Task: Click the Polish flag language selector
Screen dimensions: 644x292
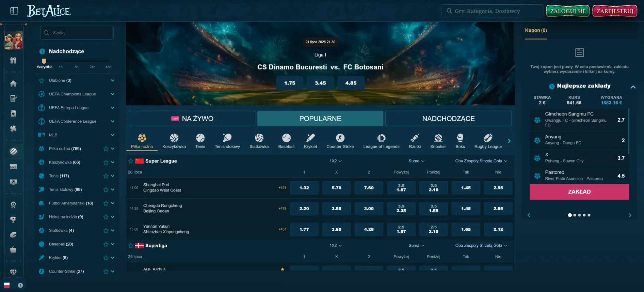Action: (x=7, y=285)
